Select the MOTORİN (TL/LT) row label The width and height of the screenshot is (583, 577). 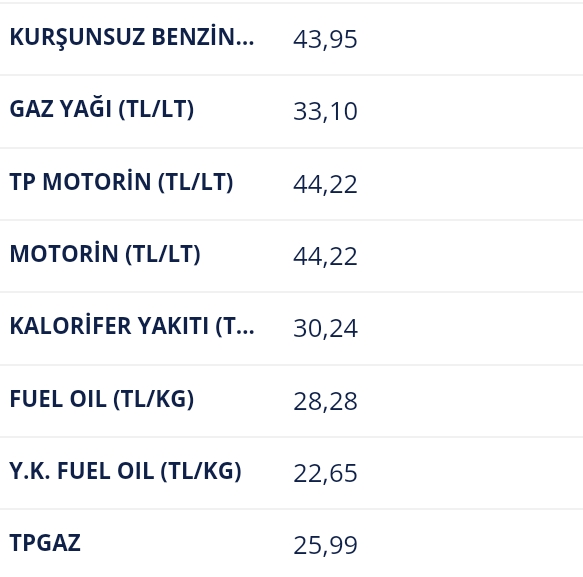(x=105, y=254)
